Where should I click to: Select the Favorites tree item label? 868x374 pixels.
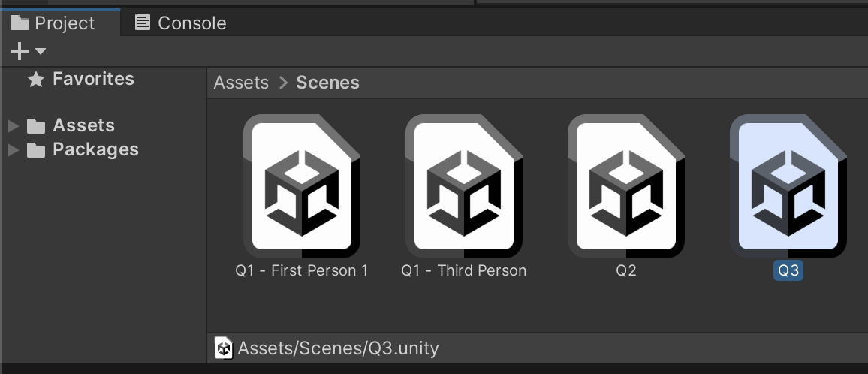[x=93, y=79]
